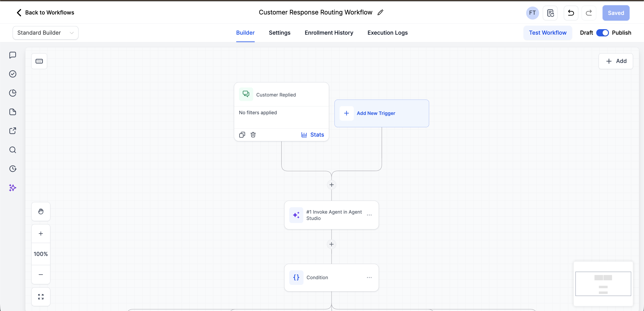Click the FT user avatar

(532, 13)
